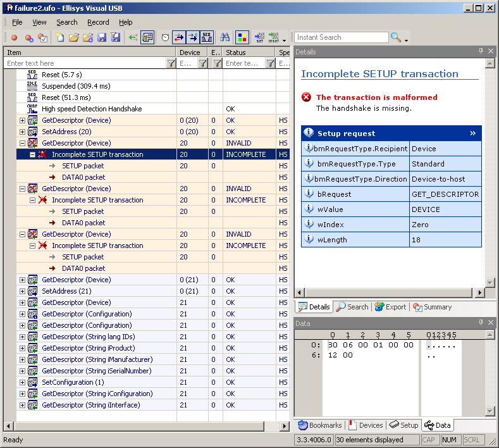The image size is (499, 448).
Task: Expand the SetAddress (20) row
Action: (x=22, y=132)
